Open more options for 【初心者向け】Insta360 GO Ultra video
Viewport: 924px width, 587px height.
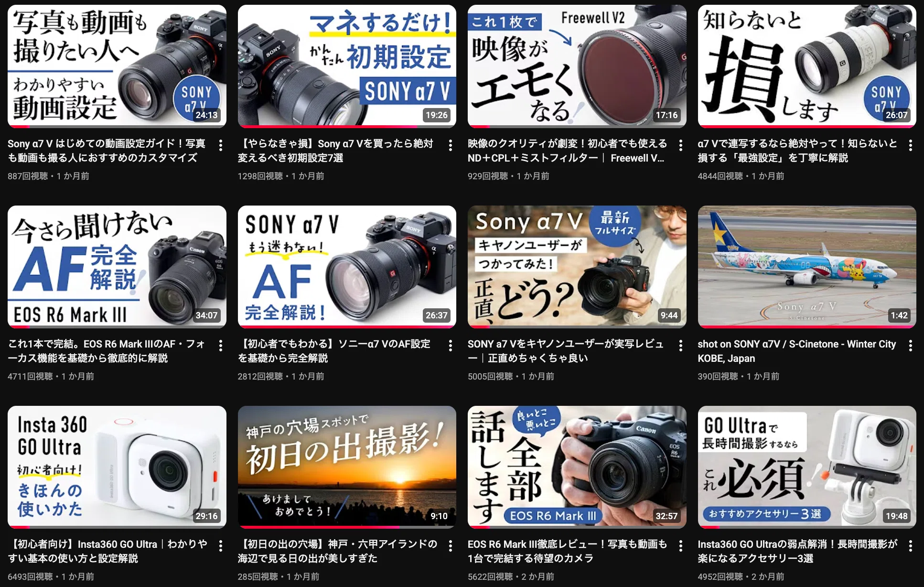coord(220,546)
